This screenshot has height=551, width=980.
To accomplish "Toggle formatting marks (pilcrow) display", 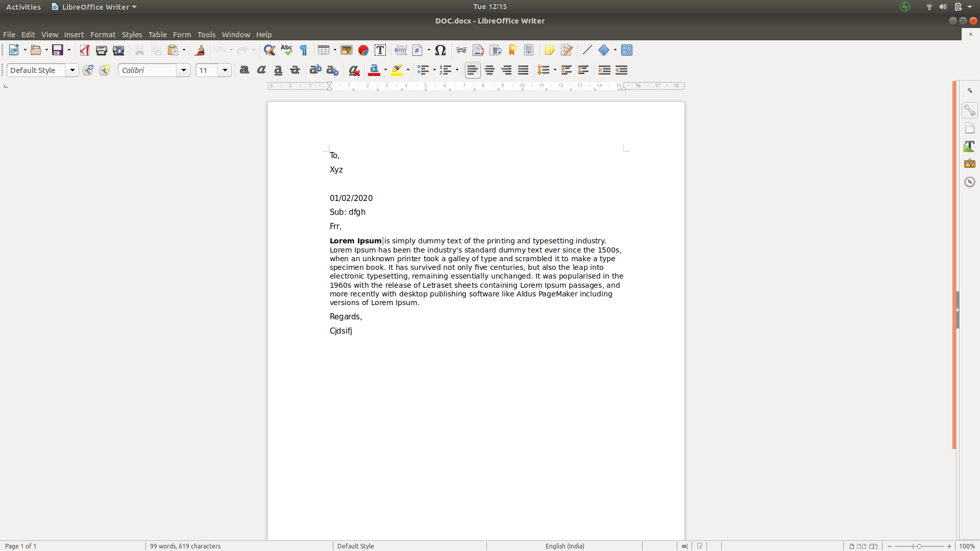I will click(304, 50).
